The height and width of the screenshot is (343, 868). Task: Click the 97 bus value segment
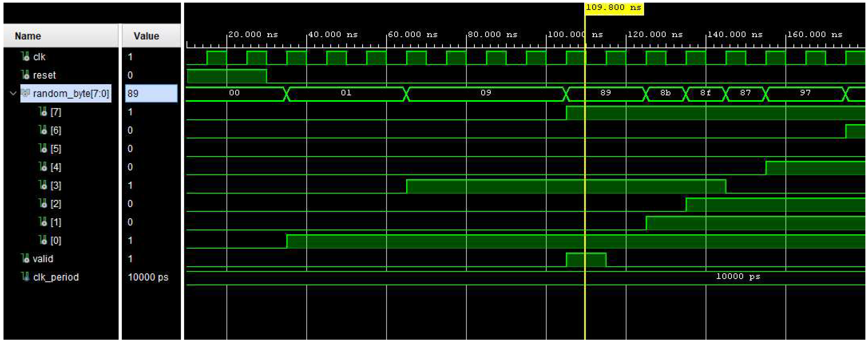click(x=805, y=93)
